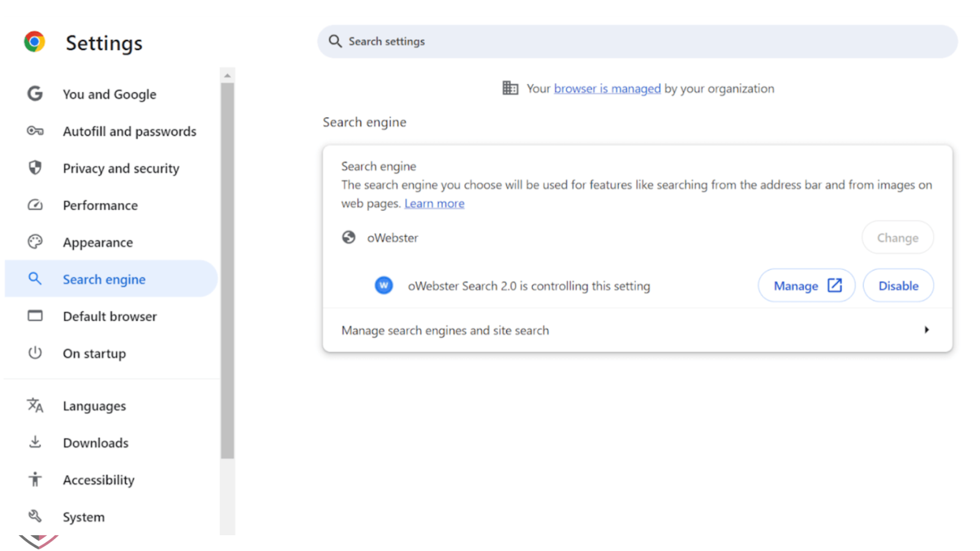Open Downloads settings

point(110,443)
